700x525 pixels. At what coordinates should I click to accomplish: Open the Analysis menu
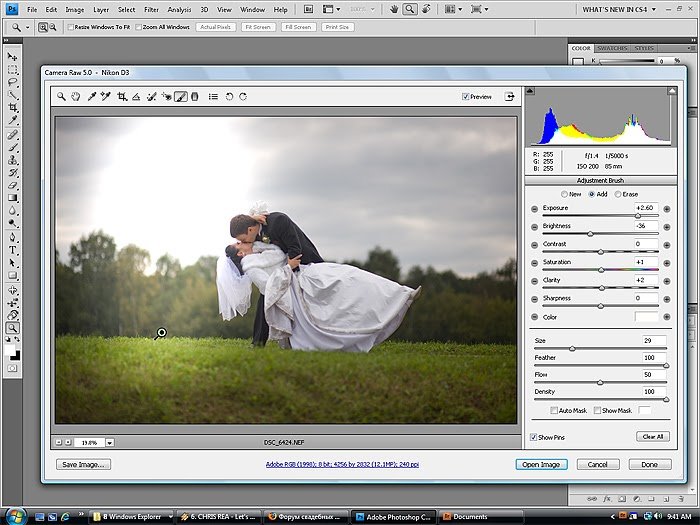(x=179, y=9)
